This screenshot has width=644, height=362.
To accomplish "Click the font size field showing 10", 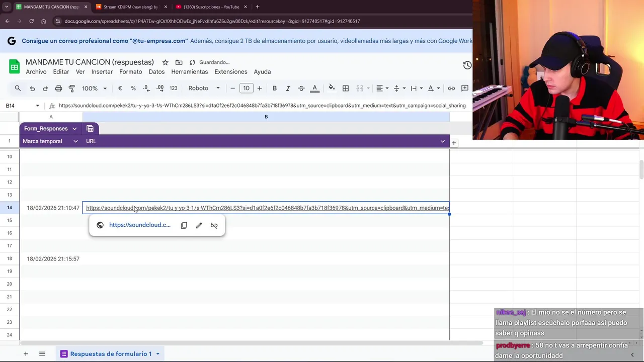I will 246,88.
